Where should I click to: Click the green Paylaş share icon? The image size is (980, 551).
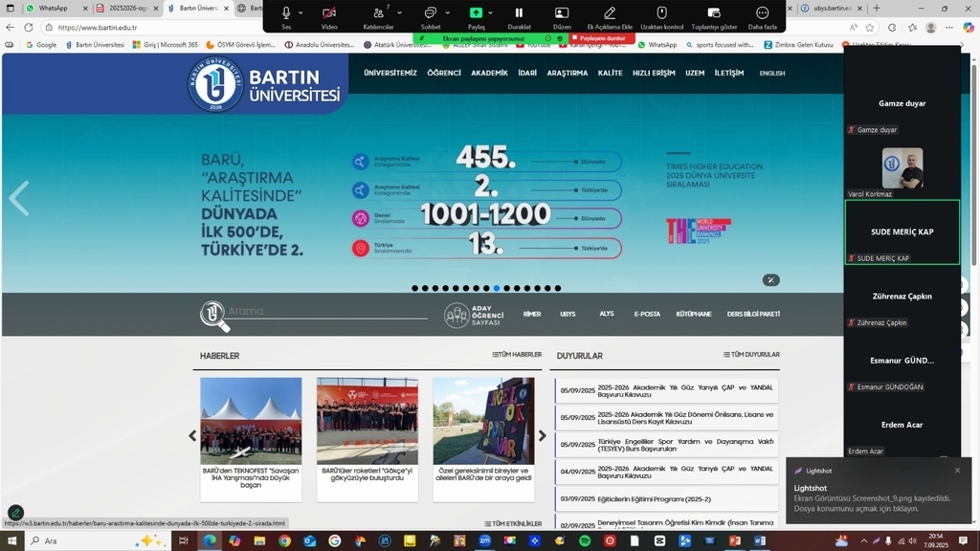[x=477, y=12]
